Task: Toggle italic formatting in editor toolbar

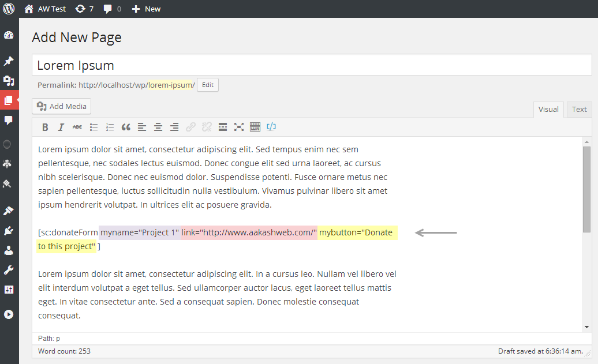Action: coord(61,127)
